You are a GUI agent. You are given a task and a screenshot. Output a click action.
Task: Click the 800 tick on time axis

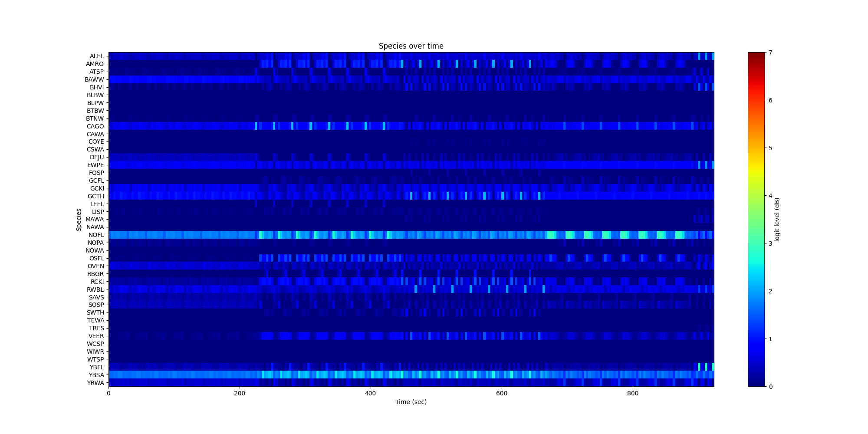[x=632, y=393]
